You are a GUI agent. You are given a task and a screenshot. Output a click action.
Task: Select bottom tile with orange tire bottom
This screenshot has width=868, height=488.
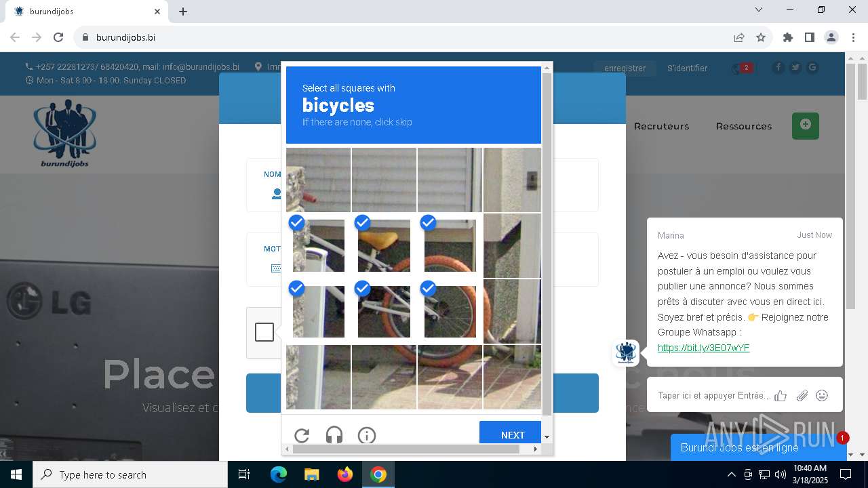point(450,377)
